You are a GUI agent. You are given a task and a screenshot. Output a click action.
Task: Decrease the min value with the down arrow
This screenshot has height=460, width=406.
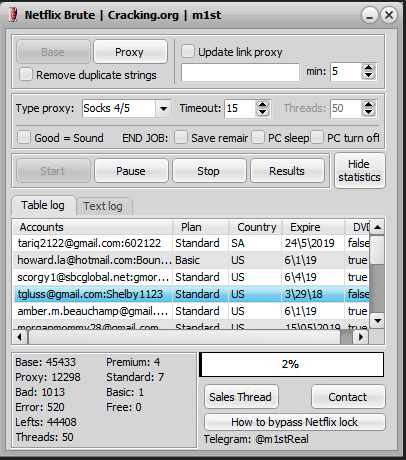(368, 75)
